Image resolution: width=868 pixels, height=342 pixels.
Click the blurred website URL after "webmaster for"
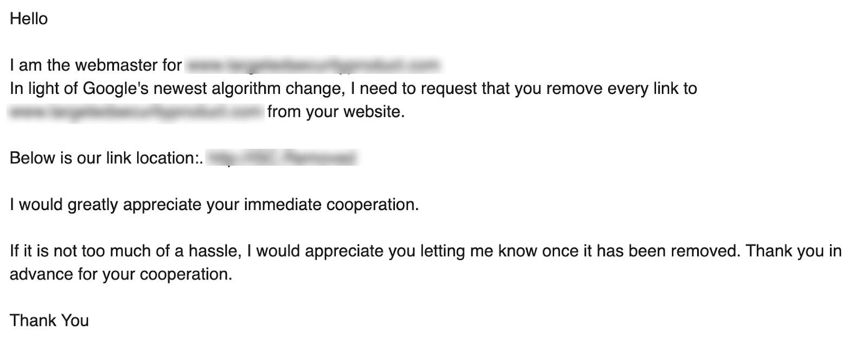(x=313, y=66)
